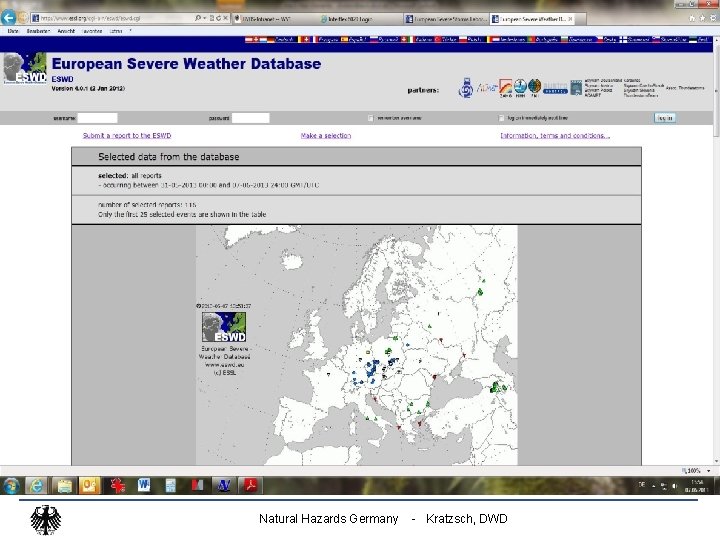The height and width of the screenshot is (540, 720).
Task: Open the Ansicht menu
Action: [66, 31]
